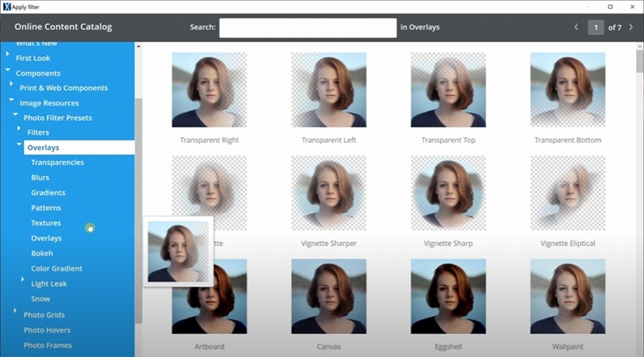Click the Transparent Right label text
Image resolution: width=644 pixels, height=357 pixels.
(x=210, y=140)
